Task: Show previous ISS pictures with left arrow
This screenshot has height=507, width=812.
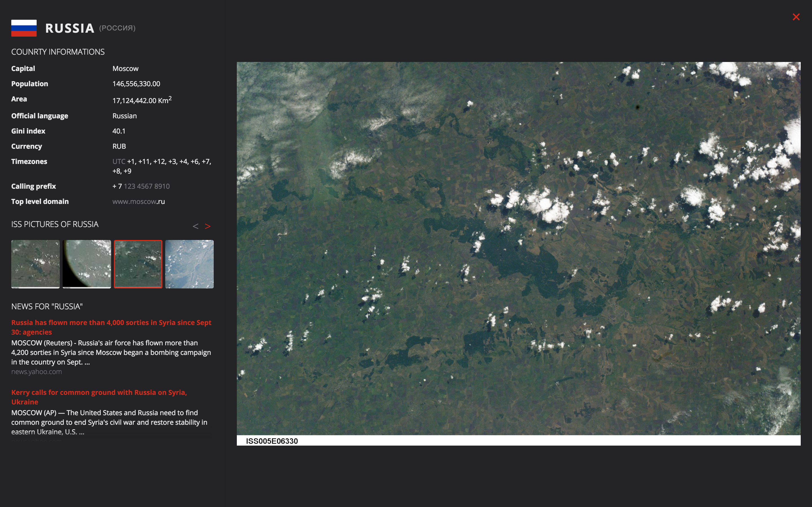Action: (x=195, y=226)
